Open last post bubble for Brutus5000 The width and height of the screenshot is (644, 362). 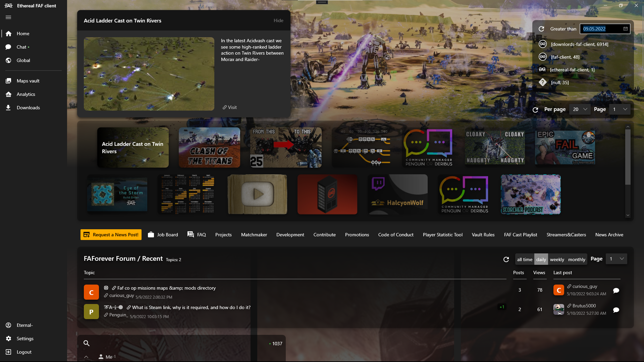tap(616, 310)
